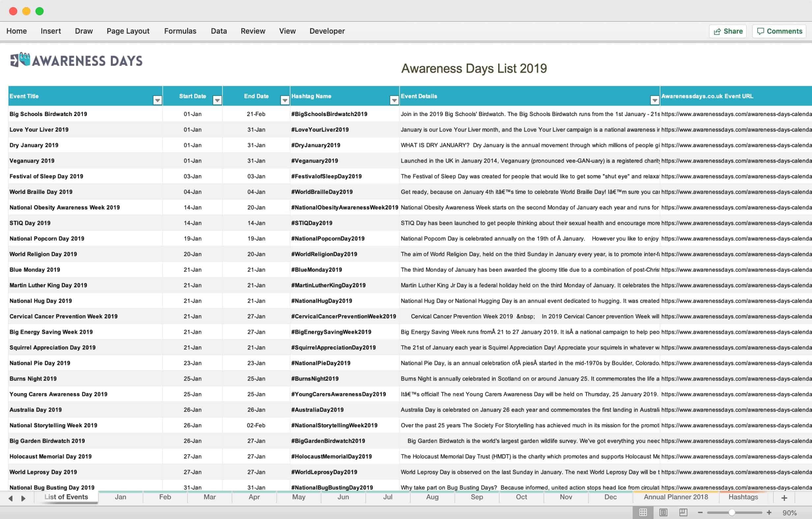Select the Jun sheet tab
Image resolution: width=812 pixels, height=519 pixels.
point(343,497)
